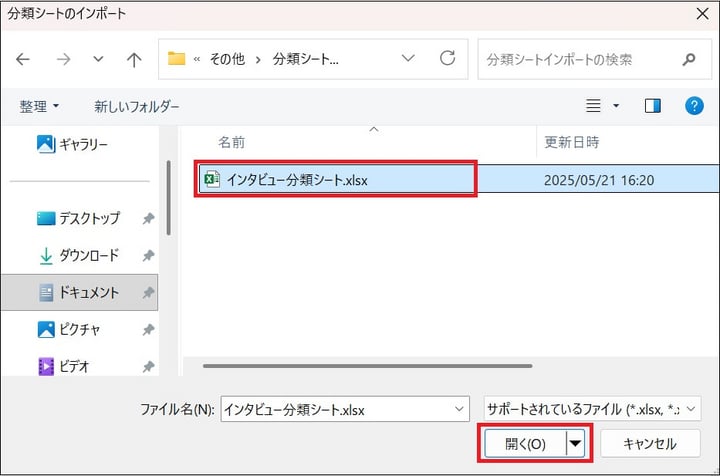Click the Excel icon of インタビュー分類シート.xlsx
This screenshot has width=720, height=476.
tap(211, 180)
